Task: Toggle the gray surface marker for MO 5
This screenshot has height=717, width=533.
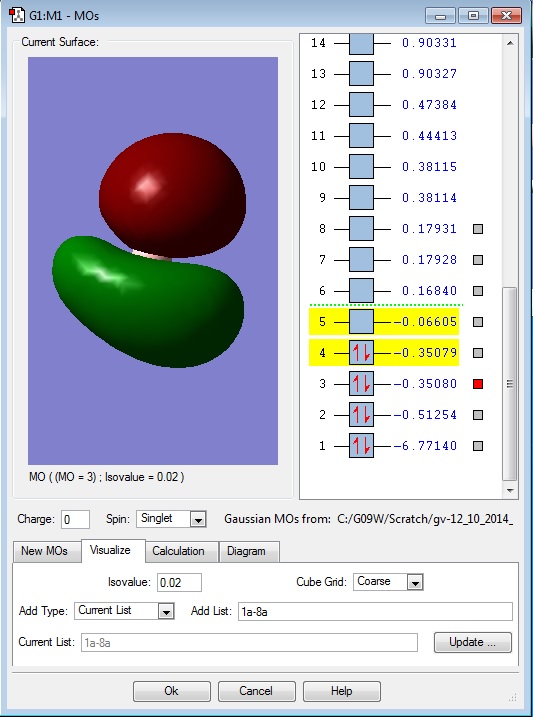Action: (x=478, y=322)
